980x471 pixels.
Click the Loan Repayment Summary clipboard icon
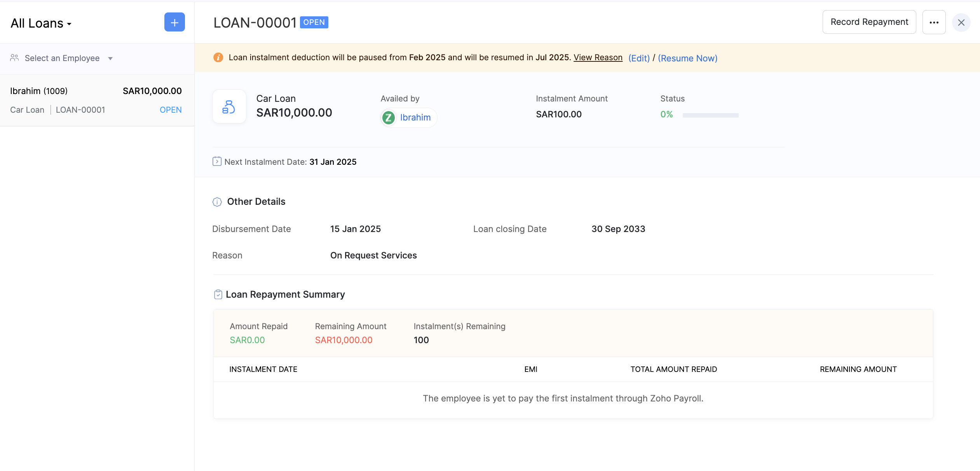click(218, 295)
